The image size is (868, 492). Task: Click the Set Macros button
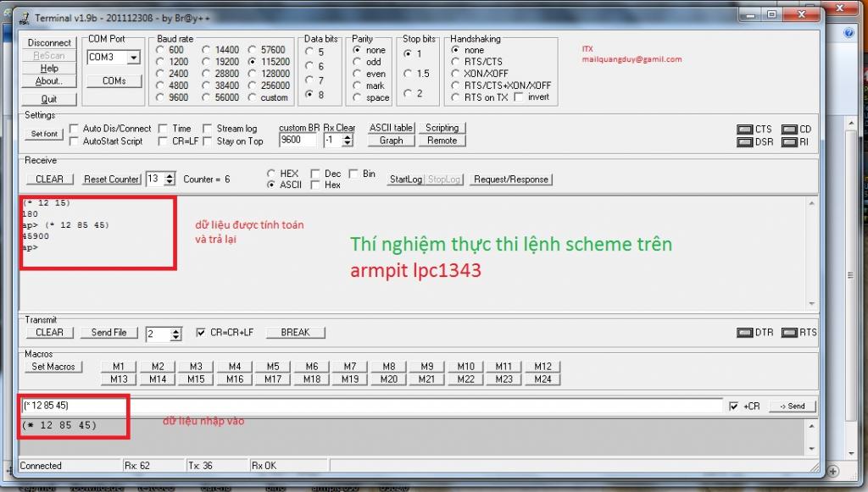(x=53, y=367)
